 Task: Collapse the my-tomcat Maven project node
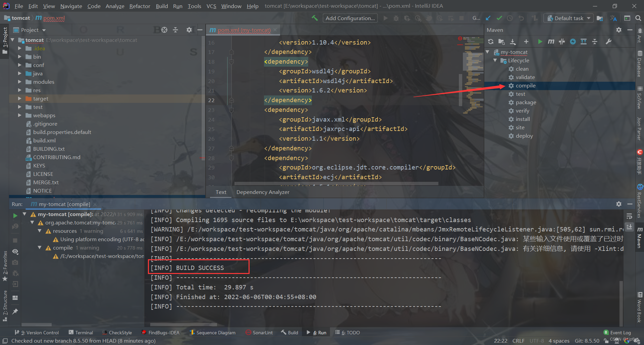pos(488,52)
